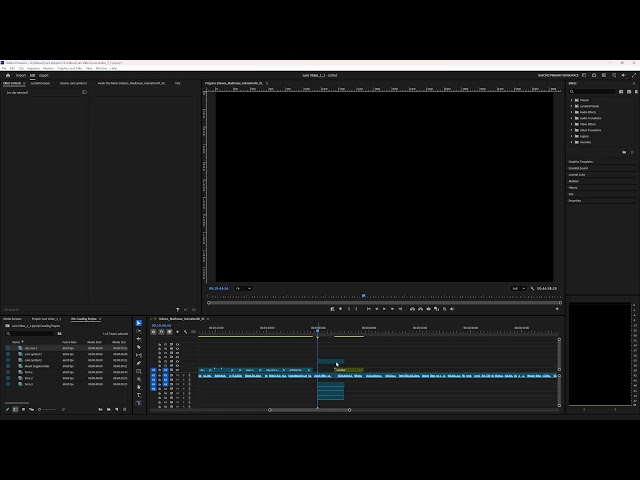Viewport: 640px width, 480px height.
Task: Switch to the Media Browser tab
Action: [x=12, y=319]
